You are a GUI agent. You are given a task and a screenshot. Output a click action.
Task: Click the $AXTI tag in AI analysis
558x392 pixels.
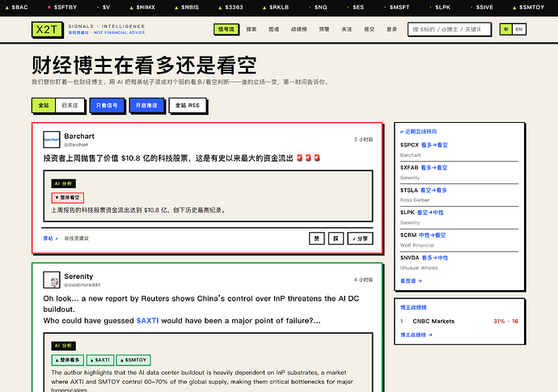tap(100, 360)
